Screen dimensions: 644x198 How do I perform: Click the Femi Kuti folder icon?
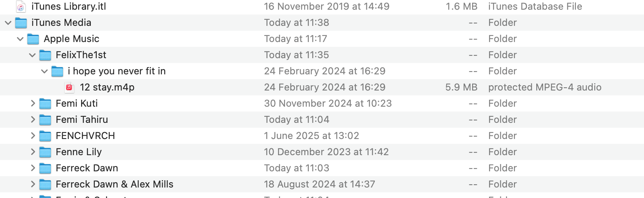(45, 103)
